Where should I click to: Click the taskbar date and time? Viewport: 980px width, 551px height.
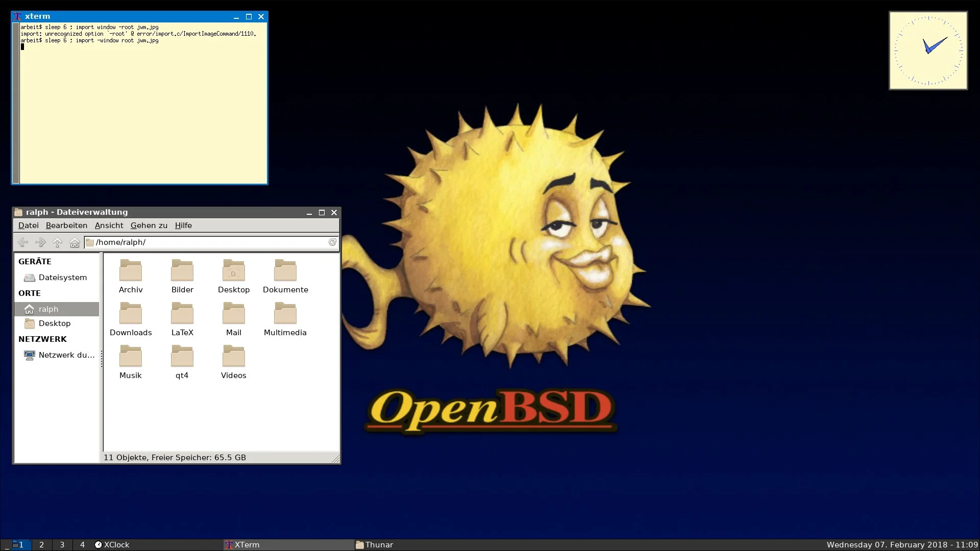(x=902, y=545)
